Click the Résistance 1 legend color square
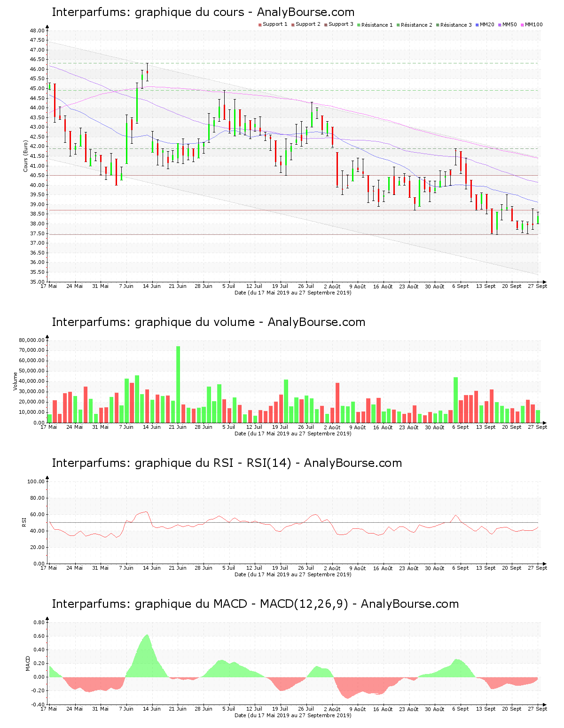Viewport: 564px width, 728px height. click(x=359, y=24)
